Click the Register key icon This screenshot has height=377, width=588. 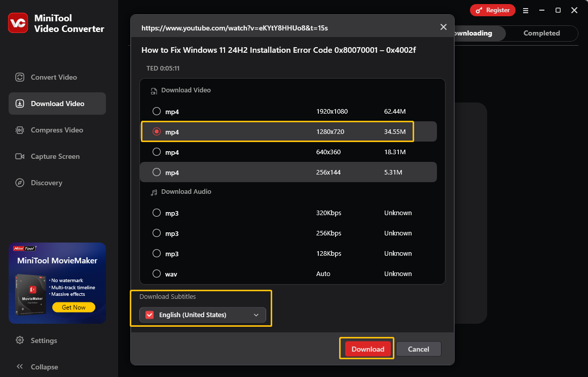[x=479, y=11]
